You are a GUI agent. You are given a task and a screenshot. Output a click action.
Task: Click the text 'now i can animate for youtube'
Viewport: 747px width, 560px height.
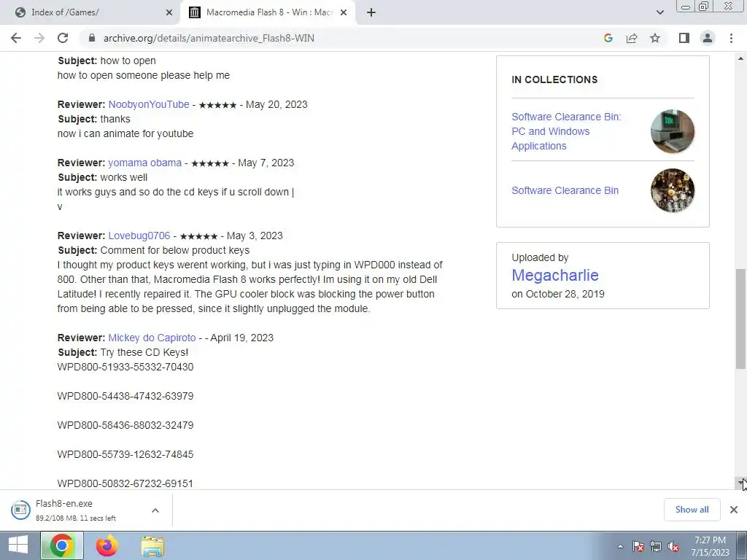tap(125, 133)
